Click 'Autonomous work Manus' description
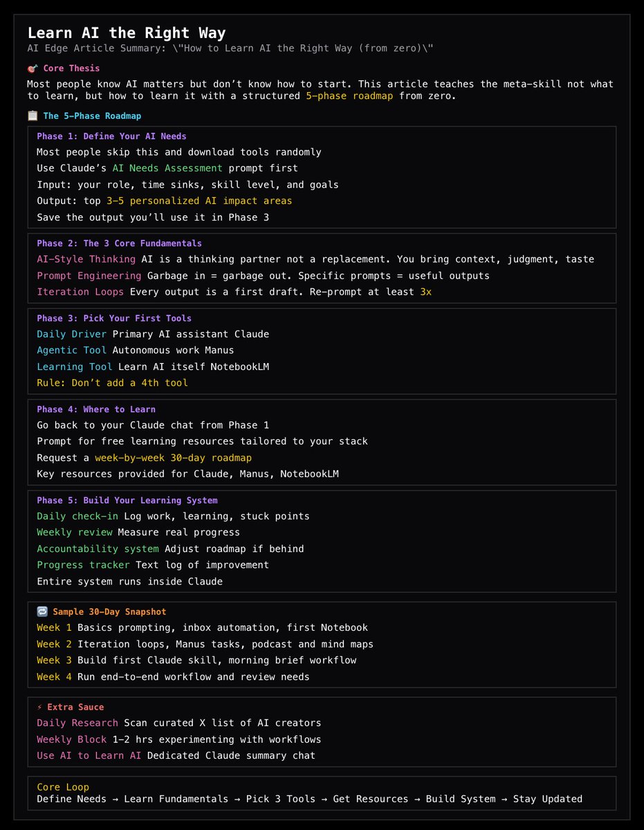This screenshot has height=830, width=644. (173, 351)
